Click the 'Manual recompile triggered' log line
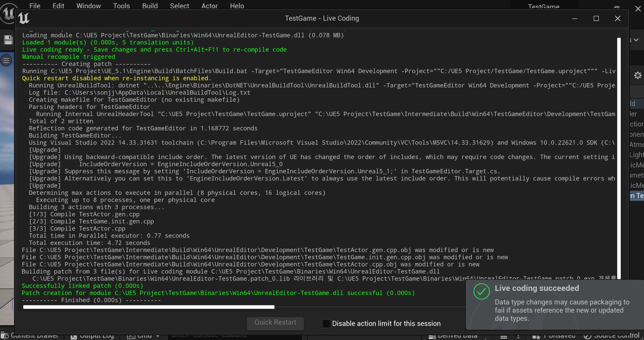The image size is (644, 340). [69, 57]
